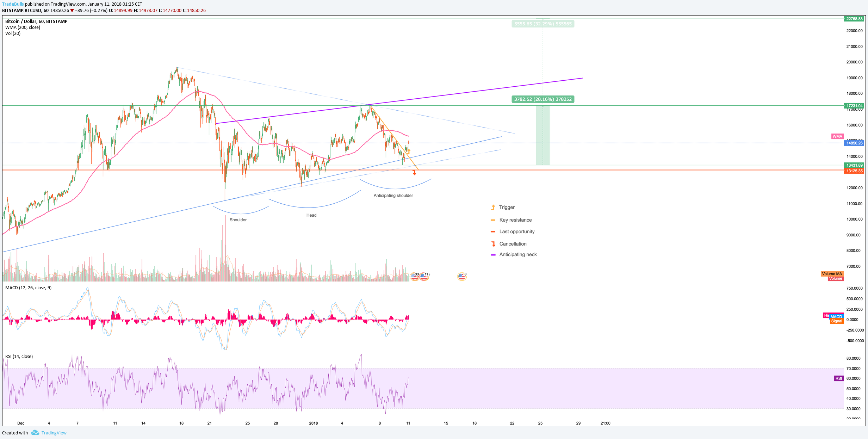Click the 'Dec' date on time axis
This screenshot has height=439, width=868.
pyautogui.click(x=21, y=423)
